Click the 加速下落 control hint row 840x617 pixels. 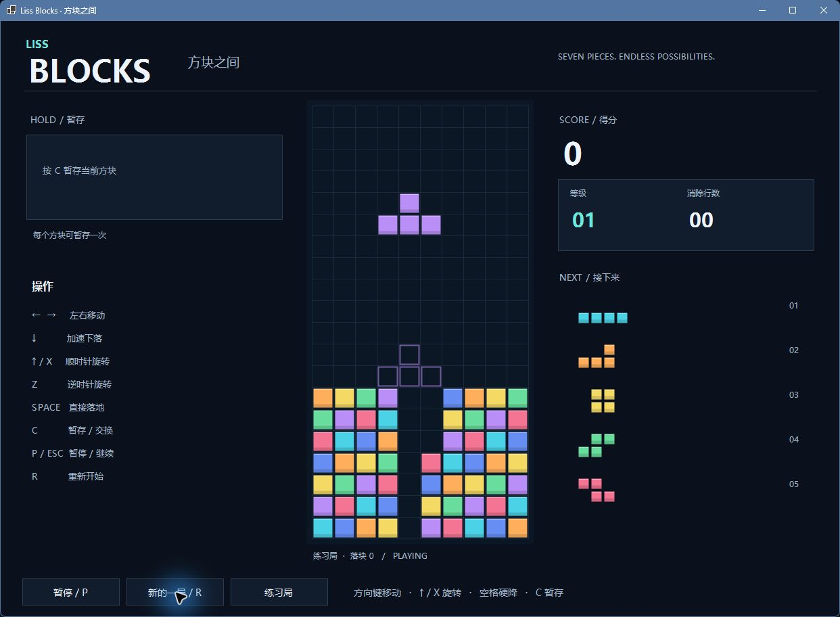click(x=67, y=338)
